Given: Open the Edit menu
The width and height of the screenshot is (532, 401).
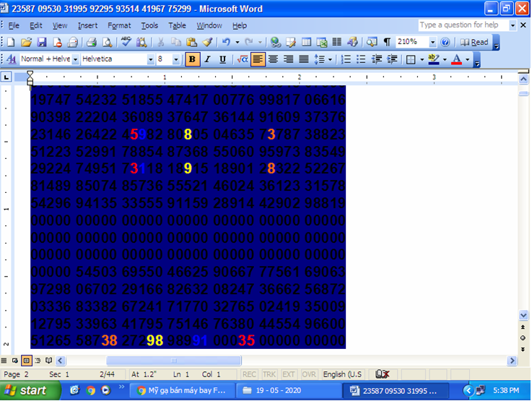Looking at the screenshot, I should 35,25.
